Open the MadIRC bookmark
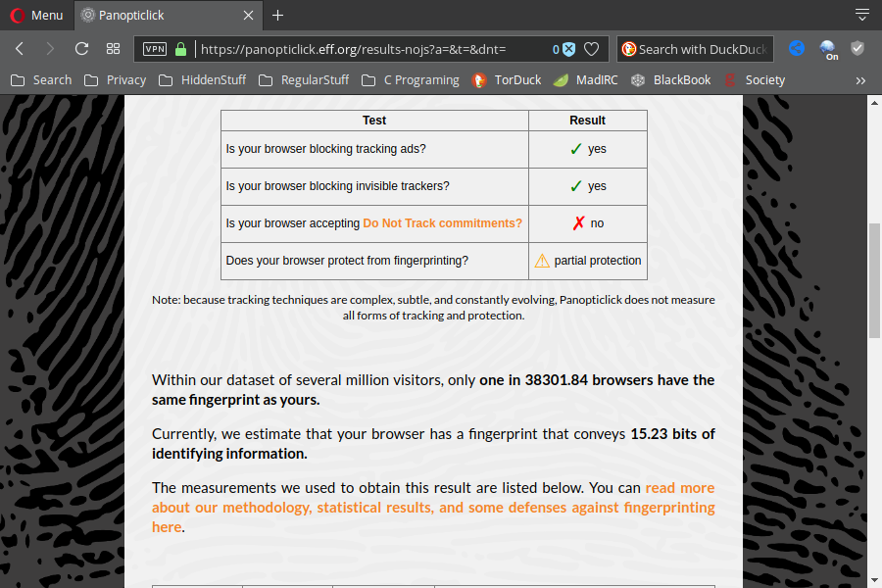This screenshot has height=588, width=882. pos(586,80)
